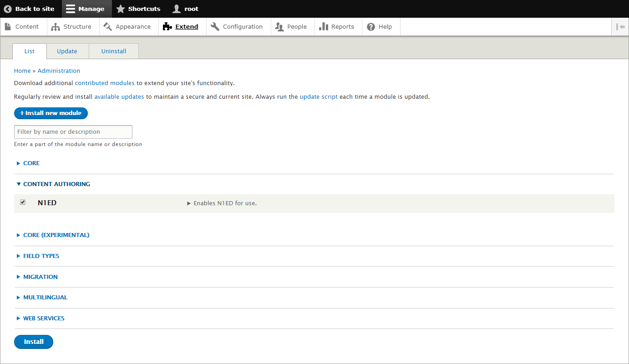Uncheck the N1ED module checkbox
Image resolution: width=629 pixels, height=364 pixels.
23,202
